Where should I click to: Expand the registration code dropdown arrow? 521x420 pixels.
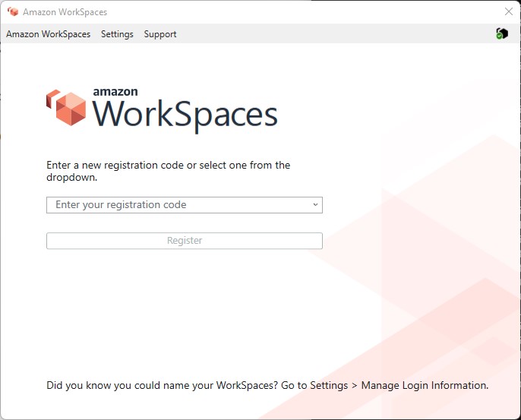[x=315, y=205]
